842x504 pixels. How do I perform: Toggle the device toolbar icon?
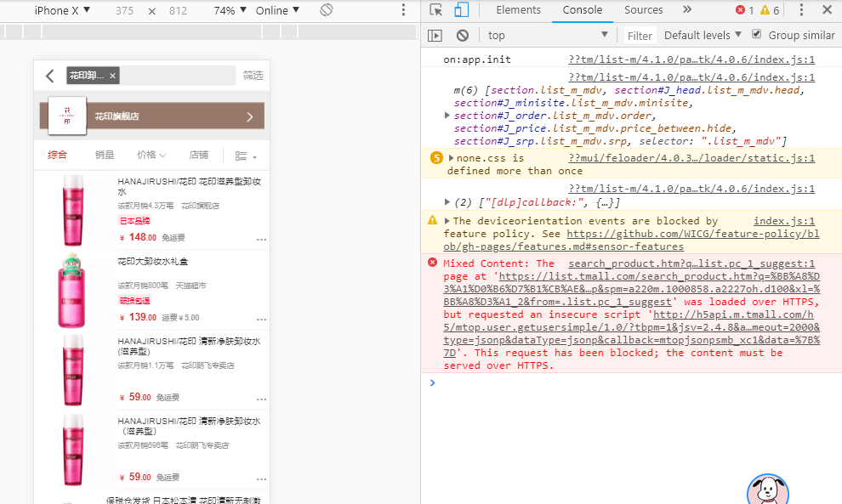pos(461,9)
